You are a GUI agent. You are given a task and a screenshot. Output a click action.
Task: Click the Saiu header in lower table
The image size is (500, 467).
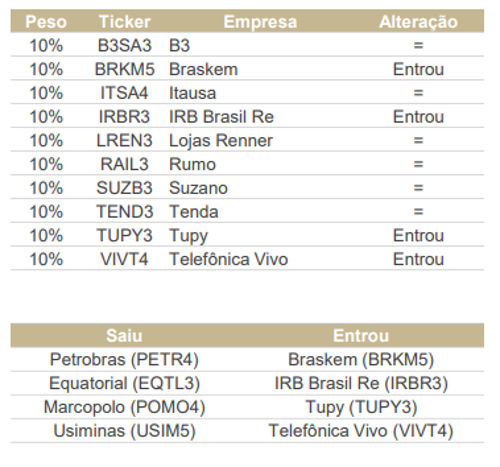point(124,336)
